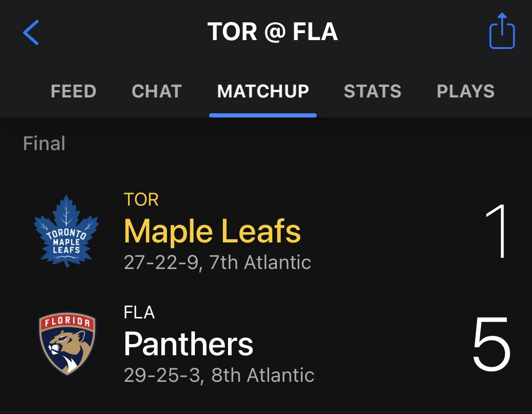The height and width of the screenshot is (414, 532).
Task: Tap the Toronto Maple Leafs logo
Action: (x=66, y=231)
